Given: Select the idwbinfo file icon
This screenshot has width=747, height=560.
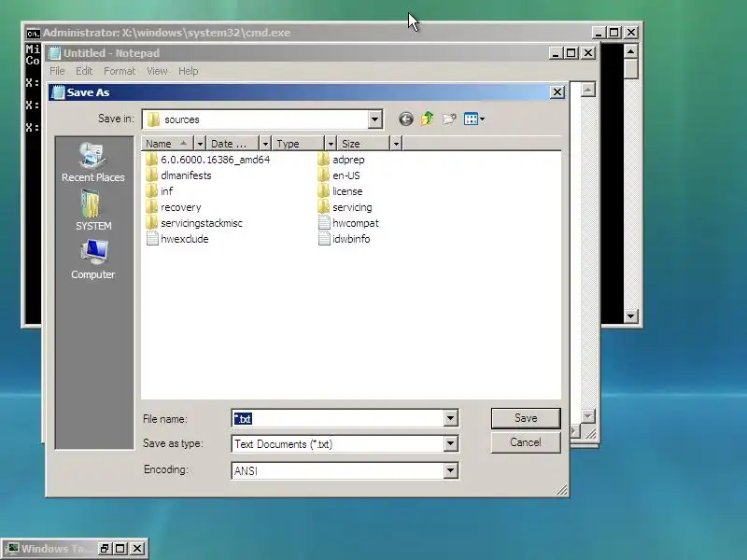Looking at the screenshot, I should click(324, 239).
